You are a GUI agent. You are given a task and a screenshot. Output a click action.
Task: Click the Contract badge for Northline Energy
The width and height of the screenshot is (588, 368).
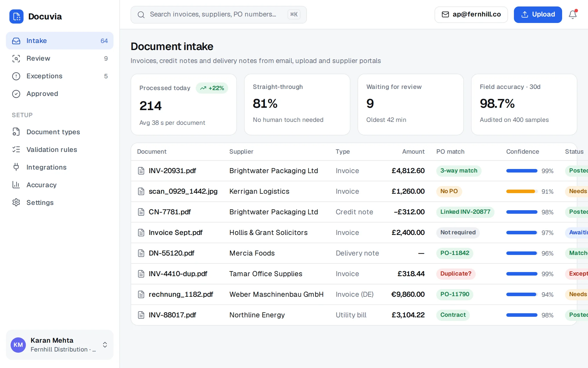click(453, 315)
